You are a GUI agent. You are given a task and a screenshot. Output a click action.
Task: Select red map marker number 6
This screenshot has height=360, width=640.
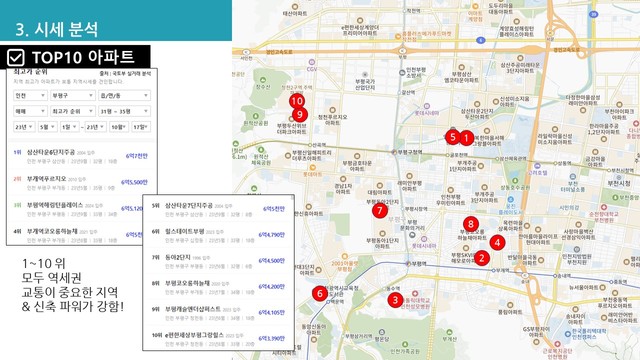[320, 293]
